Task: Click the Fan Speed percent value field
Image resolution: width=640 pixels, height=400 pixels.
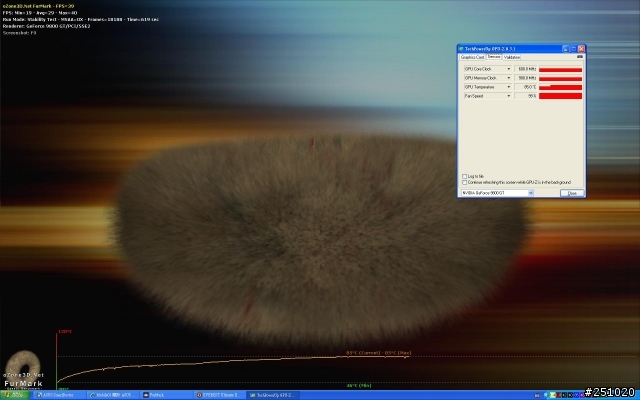Action: [525, 96]
